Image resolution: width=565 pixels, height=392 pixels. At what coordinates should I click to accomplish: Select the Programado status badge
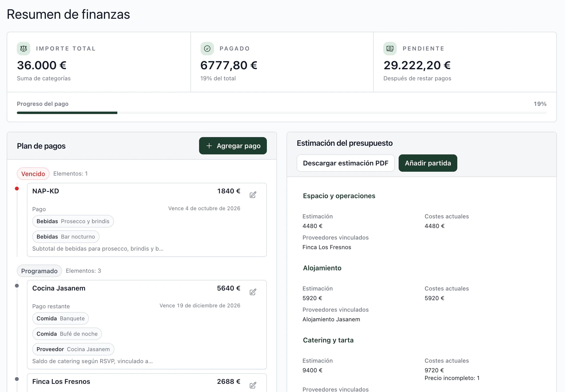click(39, 271)
